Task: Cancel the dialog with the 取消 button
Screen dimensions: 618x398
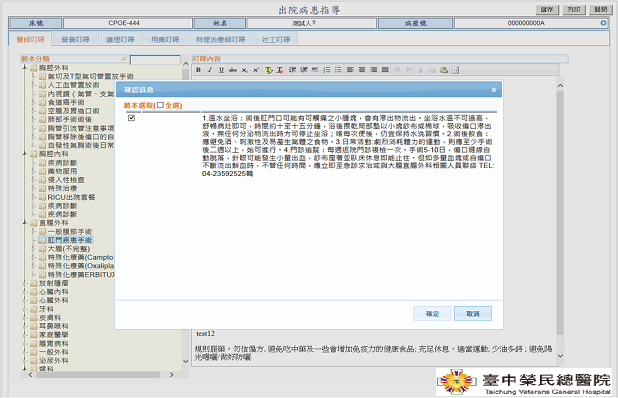Action: 473,314
